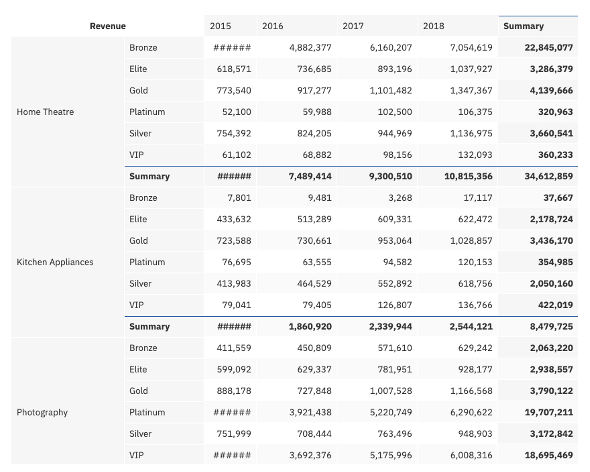Screen dimensions: 590x472
Task: Click the Home Theatre Summary row label
Action: click(164, 176)
